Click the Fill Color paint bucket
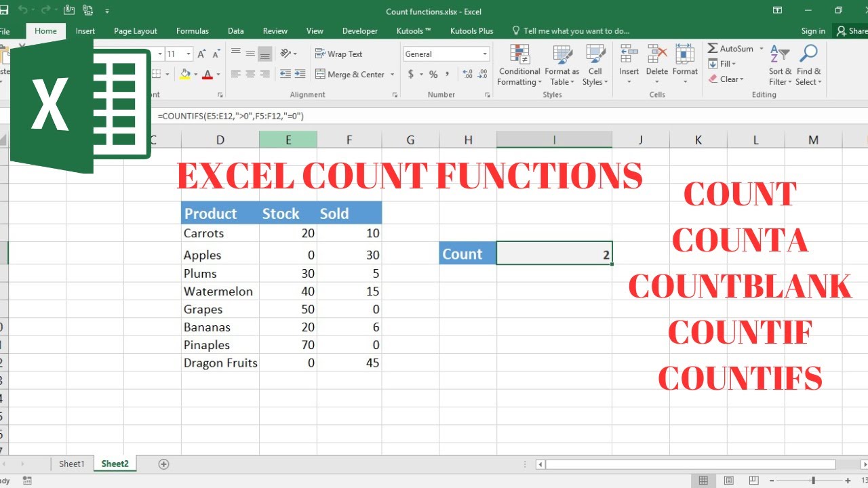The height and width of the screenshot is (488, 868). (186, 74)
